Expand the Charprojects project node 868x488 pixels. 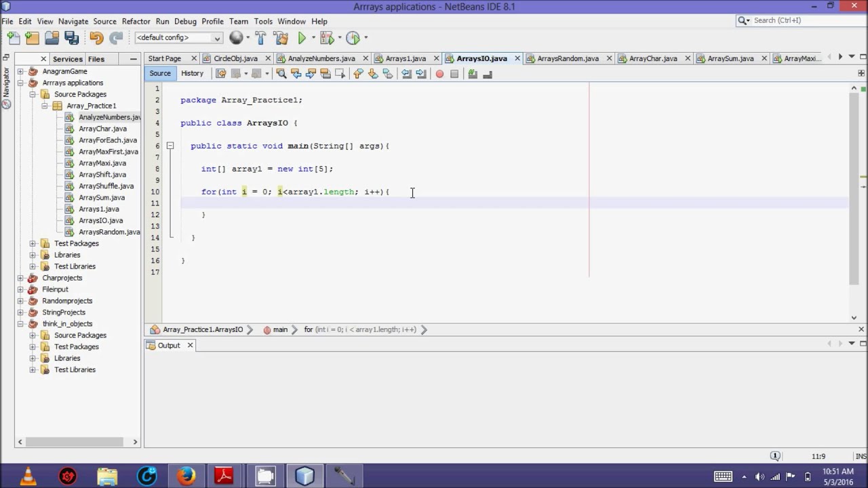pos(20,278)
